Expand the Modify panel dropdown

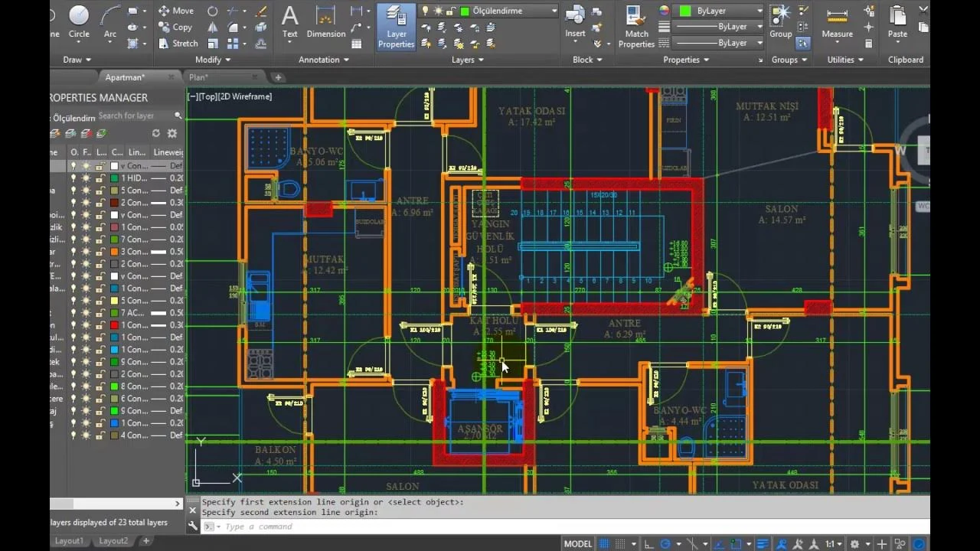tap(213, 60)
